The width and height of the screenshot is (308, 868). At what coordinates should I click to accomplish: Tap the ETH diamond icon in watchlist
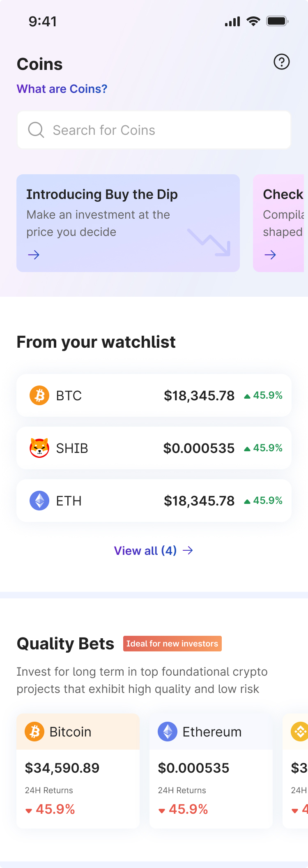tap(39, 501)
